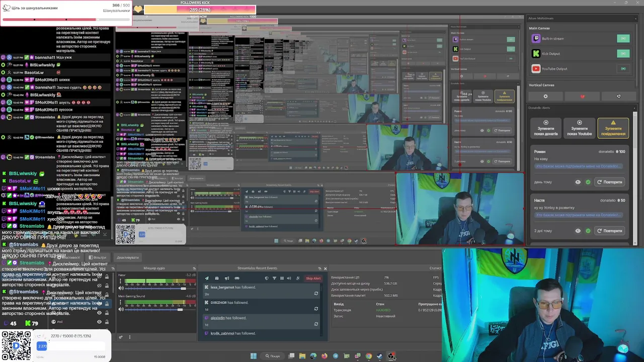Viewport: 644px width, 362px height.
Task: Pop out the Мікшер аудіо dock
Action: 194,268
